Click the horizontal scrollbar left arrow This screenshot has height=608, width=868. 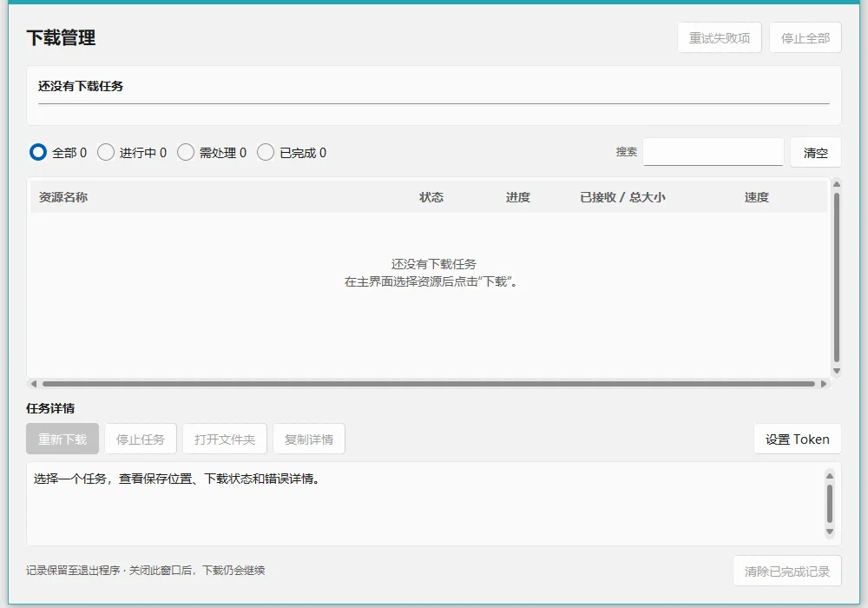(x=34, y=384)
